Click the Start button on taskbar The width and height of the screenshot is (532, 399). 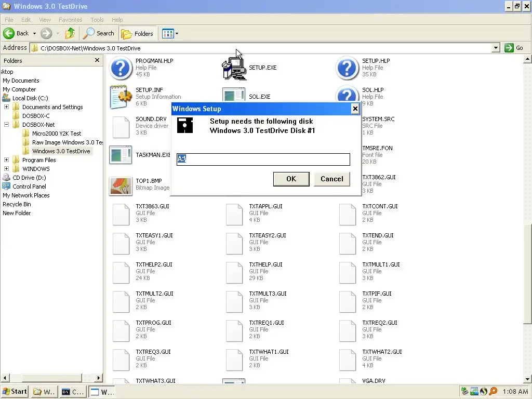(x=15, y=392)
